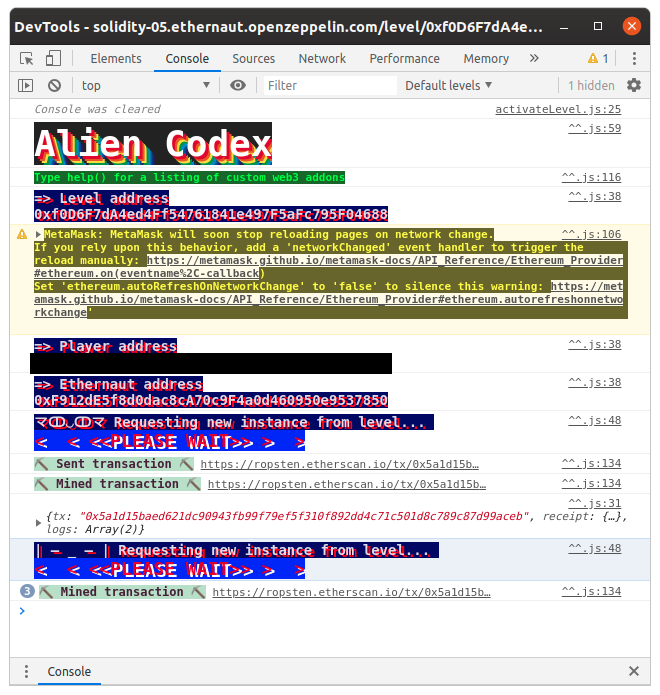The width and height of the screenshot is (660, 695).
Task: Show the console sidebar
Action: tap(26, 85)
